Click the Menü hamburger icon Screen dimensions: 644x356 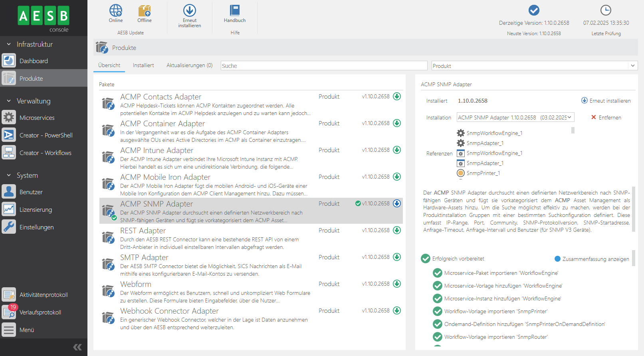click(9, 330)
